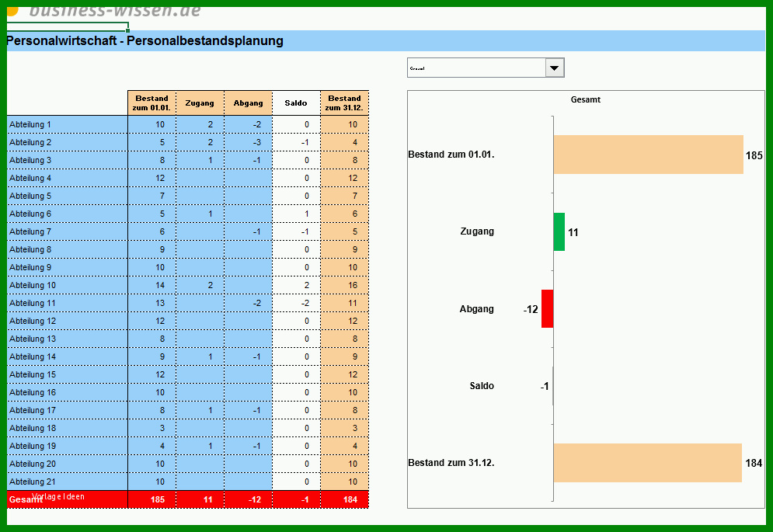Image resolution: width=773 pixels, height=532 pixels.
Task: Select Abteilung 11 Abgang cell showing -2
Action: (x=248, y=303)
